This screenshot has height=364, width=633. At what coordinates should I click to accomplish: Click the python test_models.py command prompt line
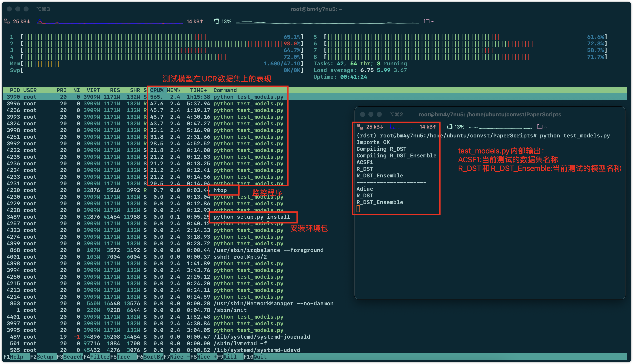(x=483, y=136)
